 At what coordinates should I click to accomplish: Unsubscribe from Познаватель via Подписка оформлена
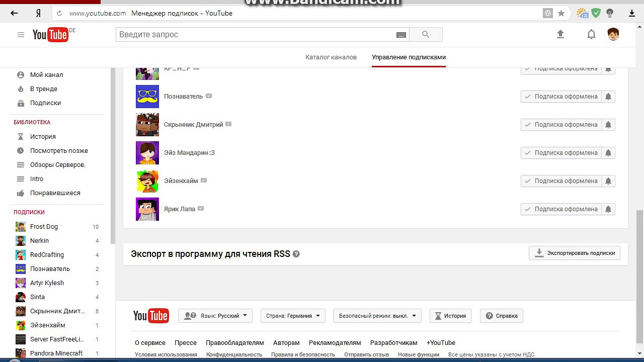561,97
